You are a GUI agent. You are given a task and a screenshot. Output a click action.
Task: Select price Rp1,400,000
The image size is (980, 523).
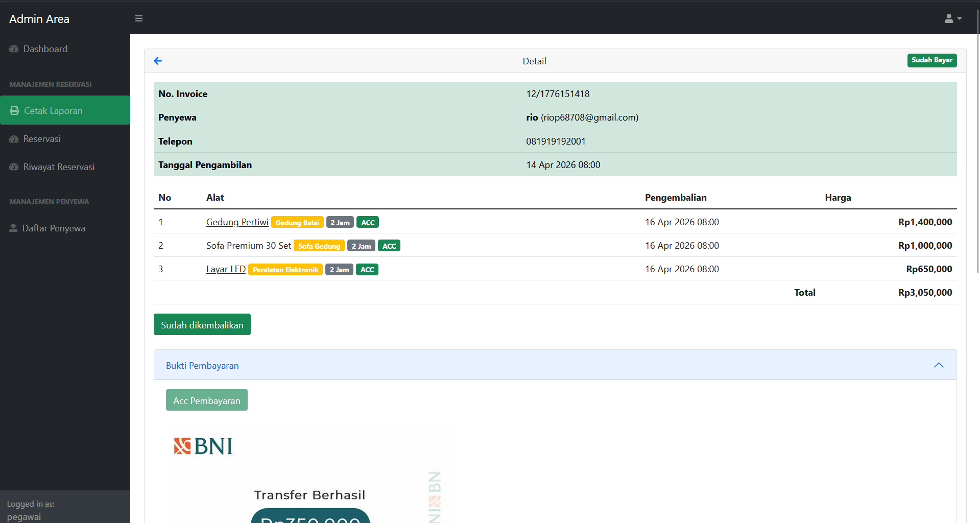tap(925, 222)
